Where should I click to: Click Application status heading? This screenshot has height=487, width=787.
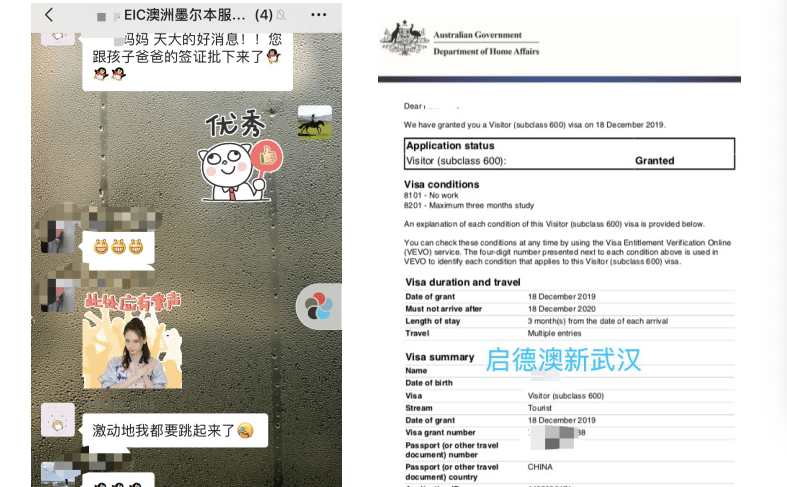click(x=450, y=146)
